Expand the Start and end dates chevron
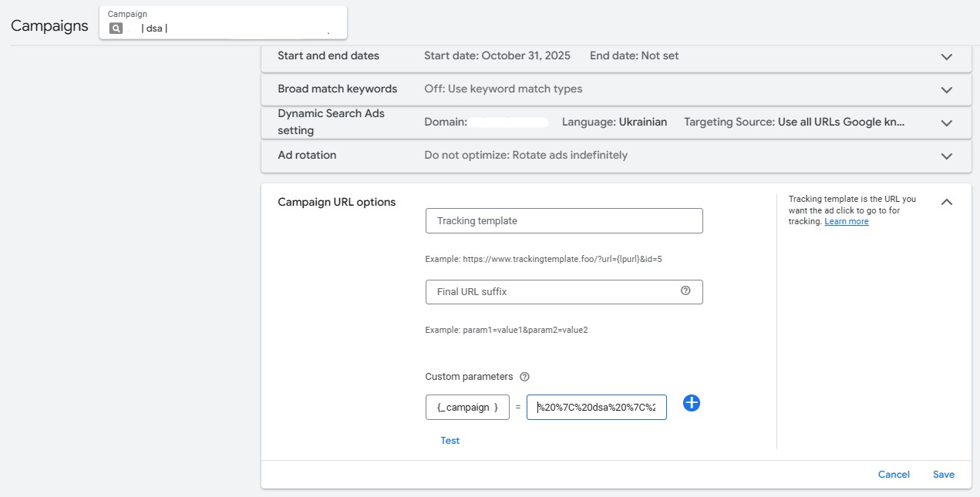This screenshot has height=497, width=980. click(947, 57)
